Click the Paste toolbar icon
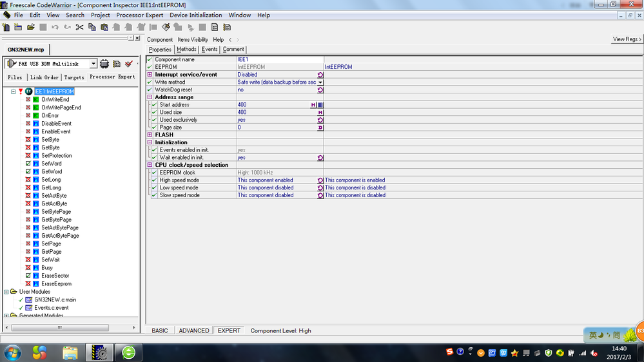 [x=104, y=28]
